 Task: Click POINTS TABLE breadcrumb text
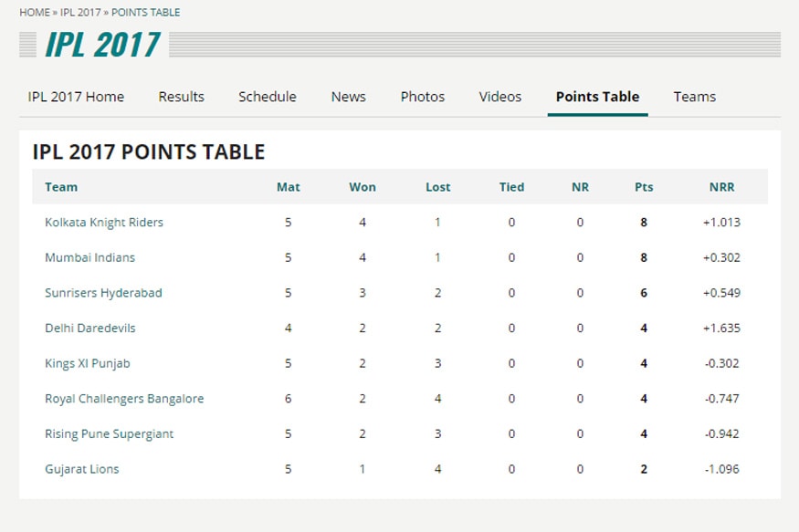[145, 12]
